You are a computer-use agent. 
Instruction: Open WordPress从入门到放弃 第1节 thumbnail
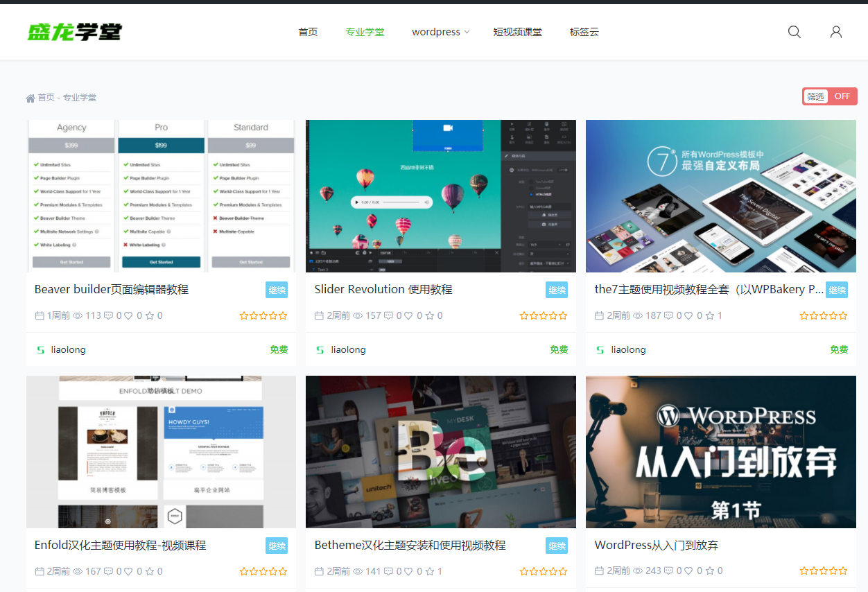[721, 452]
